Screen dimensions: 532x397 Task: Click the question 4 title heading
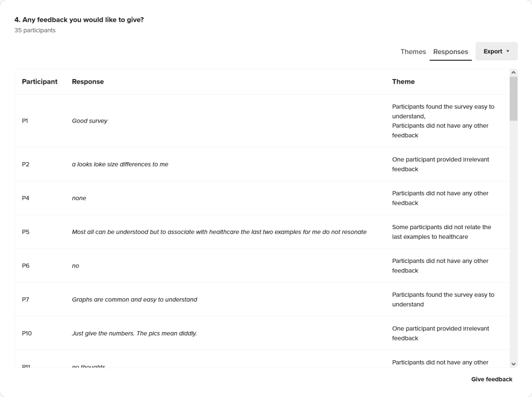point(79,20)
